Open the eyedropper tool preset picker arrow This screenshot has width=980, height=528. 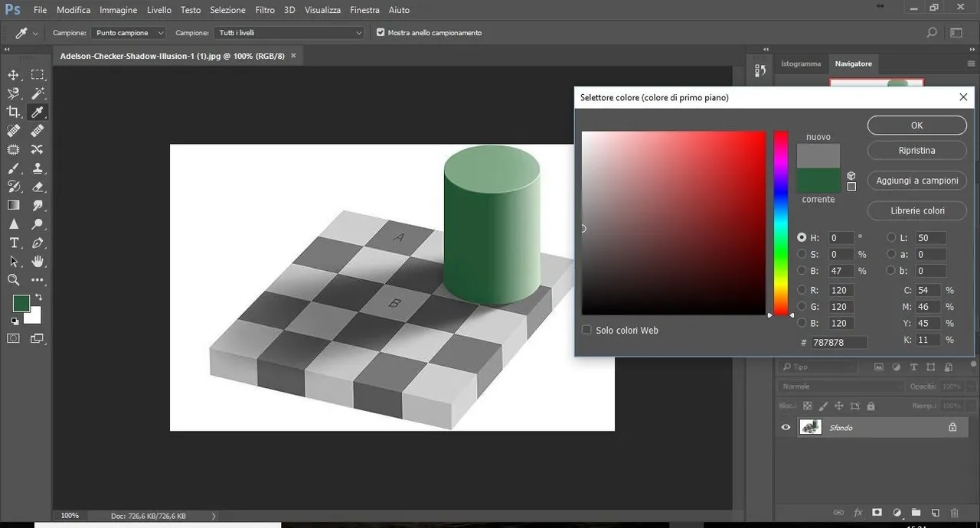coord(35,34)
